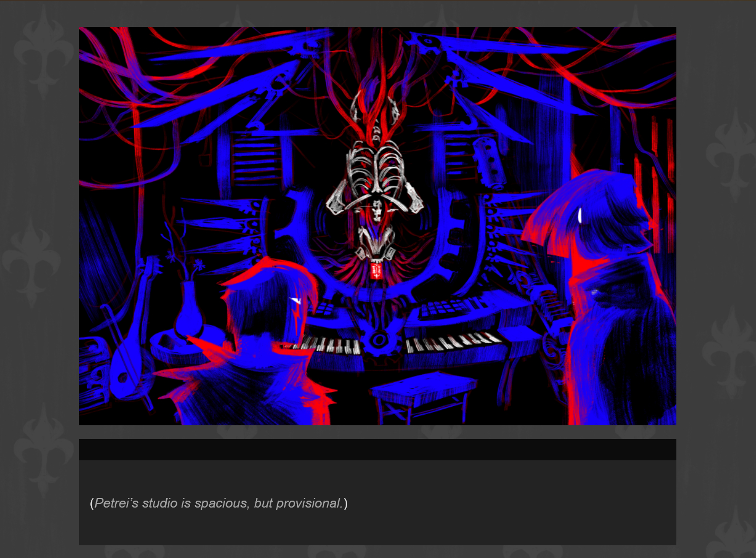This screenshot has height=558, width=756.
Task: Select the text "Petrei's studio is spacious, but provisional."
Action: pos(219,503)
